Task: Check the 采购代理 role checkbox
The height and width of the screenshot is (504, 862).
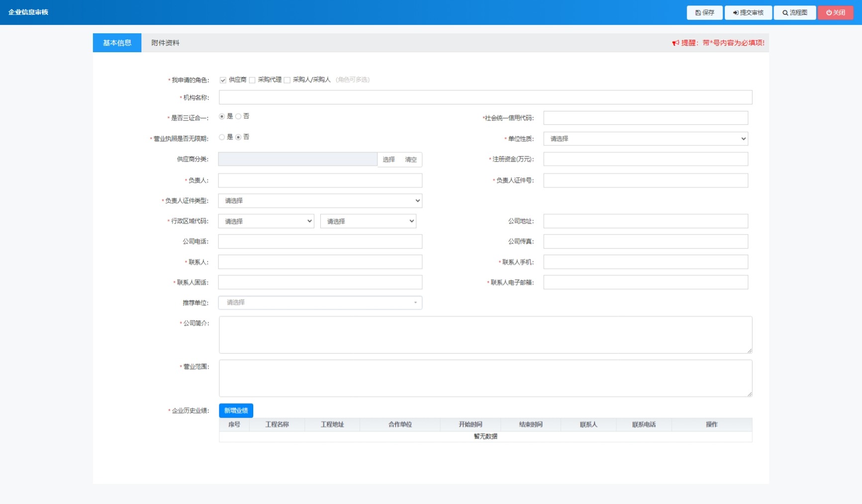Action: click(x=252, y=80)
